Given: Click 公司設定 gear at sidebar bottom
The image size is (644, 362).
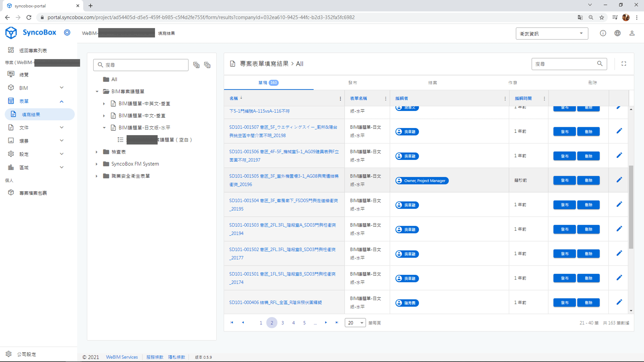Looking at the screenshot, I should (9, 354).
